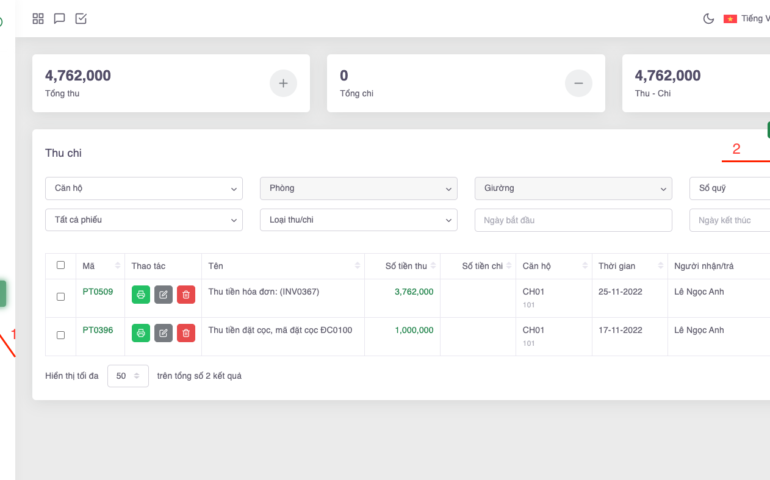Check the select-all checkbox in table header
770x480 pixels.
click(61, 265)
